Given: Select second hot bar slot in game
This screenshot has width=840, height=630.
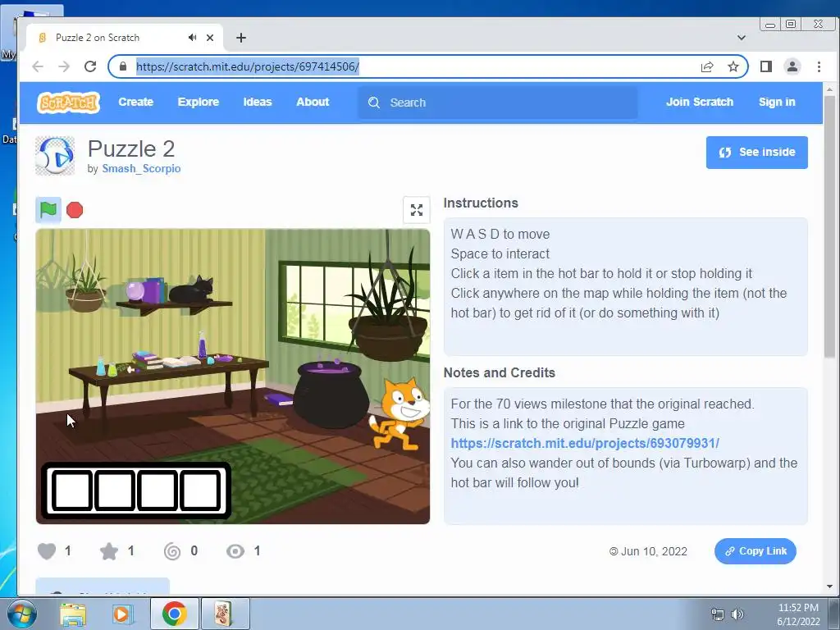Looking at the screenshot, I should pos(115,491).
